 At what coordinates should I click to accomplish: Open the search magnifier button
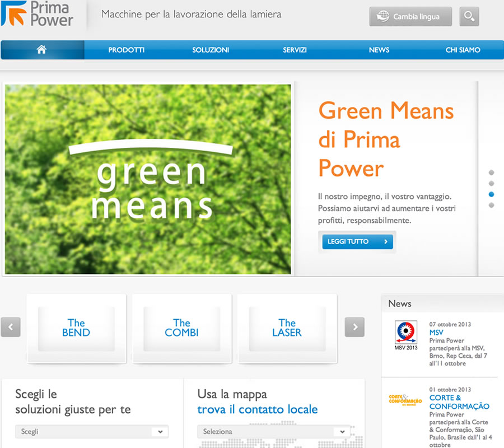click(469, 16)
